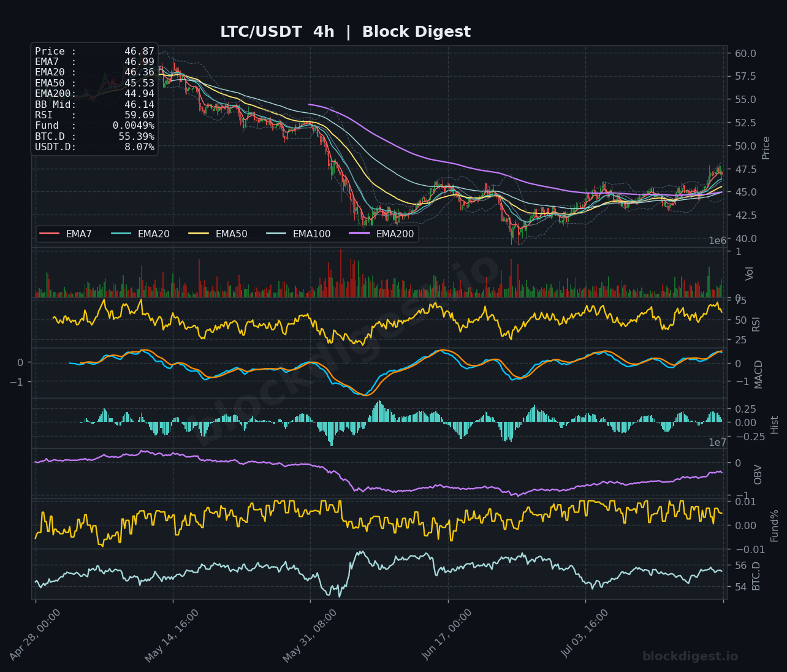Click the Jun 17, 00:00 date label

(447, 635)
